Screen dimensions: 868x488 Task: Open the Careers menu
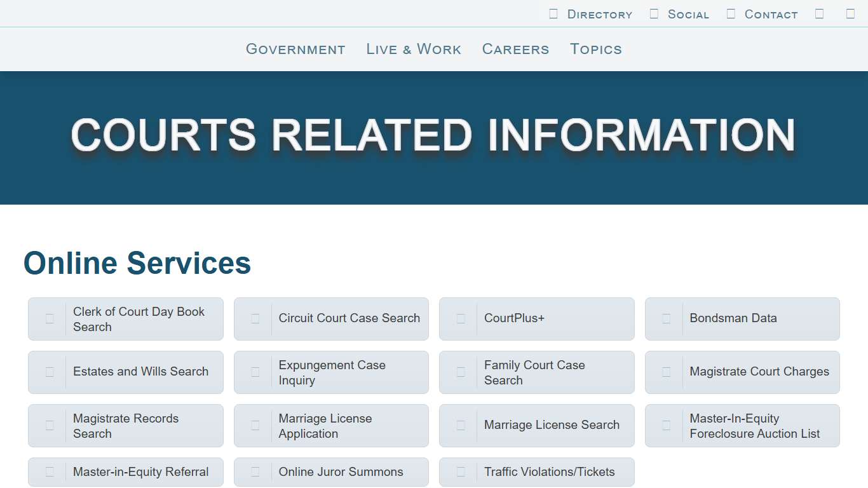(x=515, y=49)
